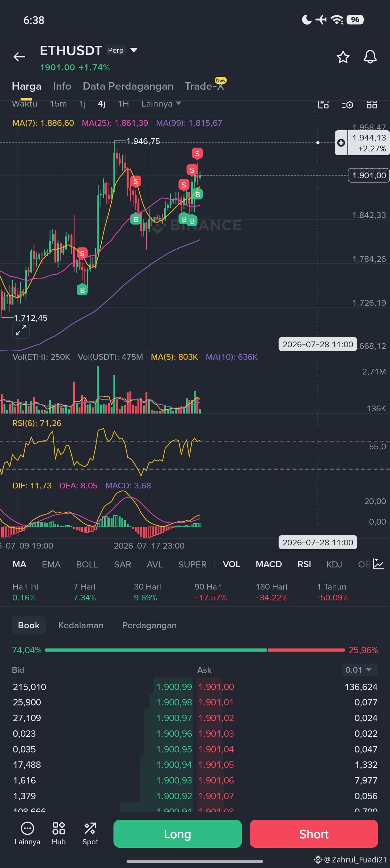Toggle VOL sub-indicator
This screenshot has width=390, height=868.
tap(231, 564)
